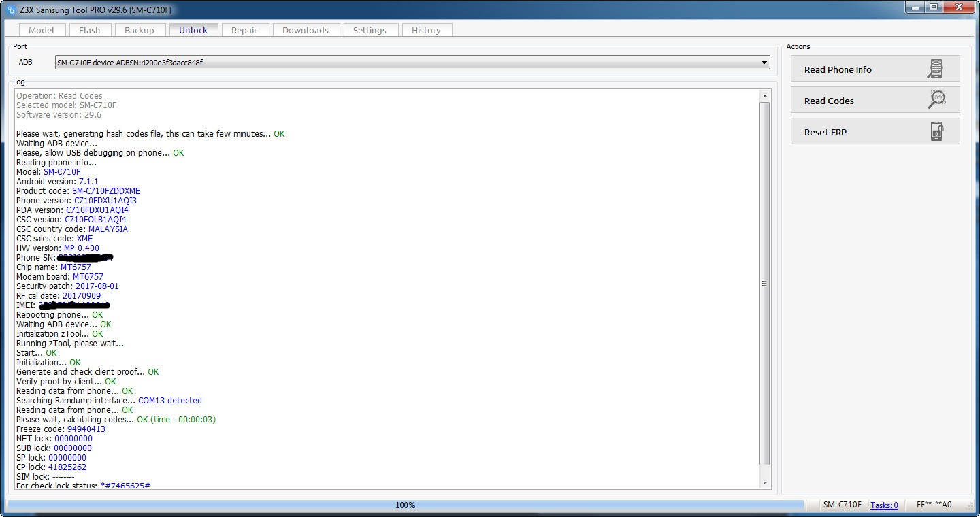View the History tab
980x517 pixels.
(x=426, y=30)
